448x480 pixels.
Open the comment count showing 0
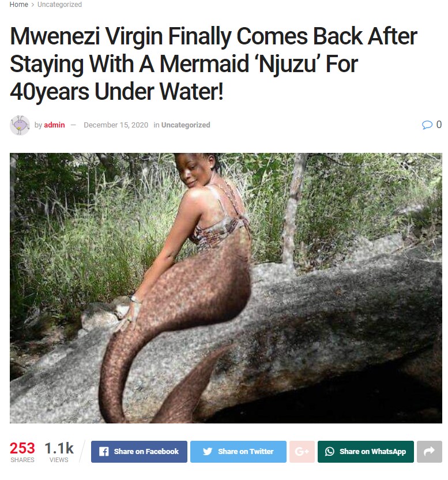[x=439, y=125]
